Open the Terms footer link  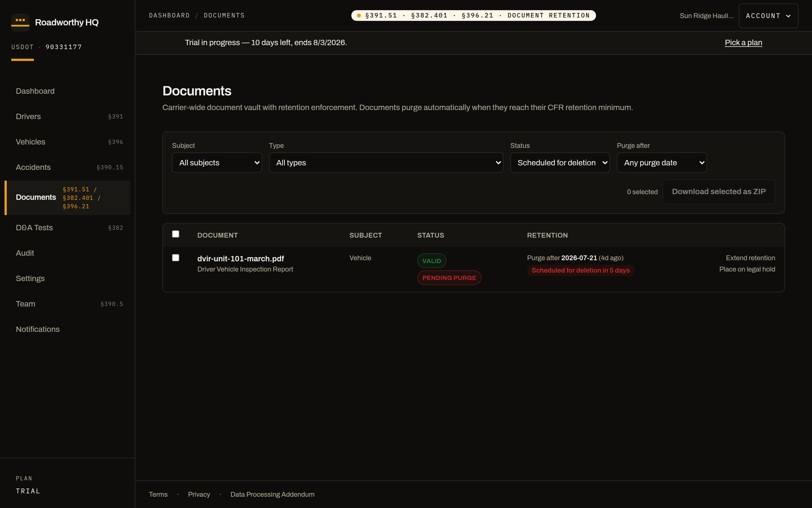click(x=158, y=494)
